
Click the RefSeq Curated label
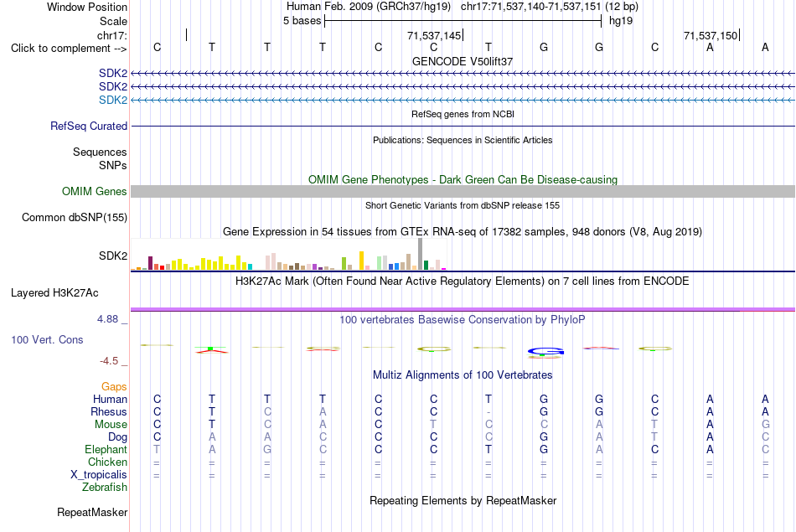[x=89, y=126]
